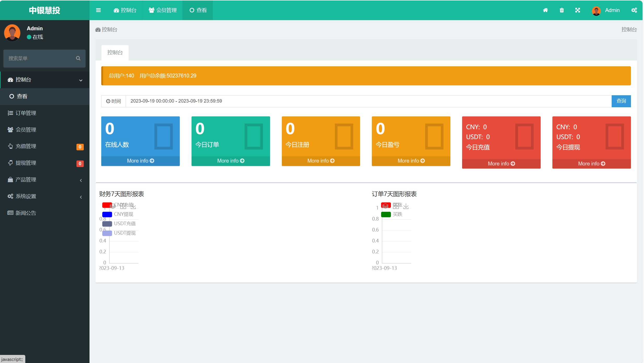Click the search icon in menu search
Viewport: 644px width, 363px height.
78,58
